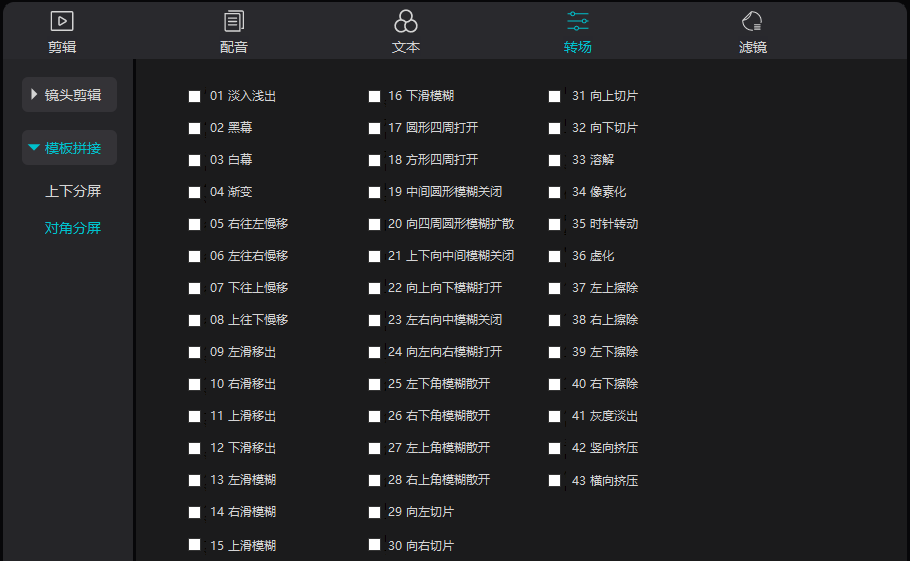This screenshot has width=910, height=561.
Task: Enable the 16 下滑模糊 checkbox
Action: (x=374, y=96)
